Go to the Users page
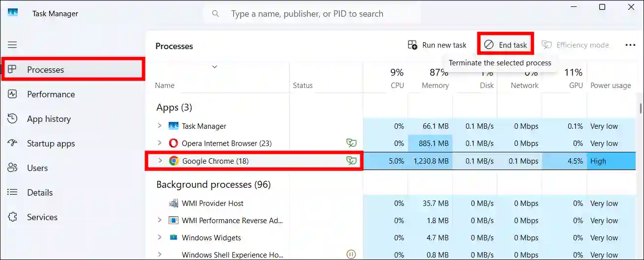The height and width of the screenshot is (260, 644). coord(73,168)
